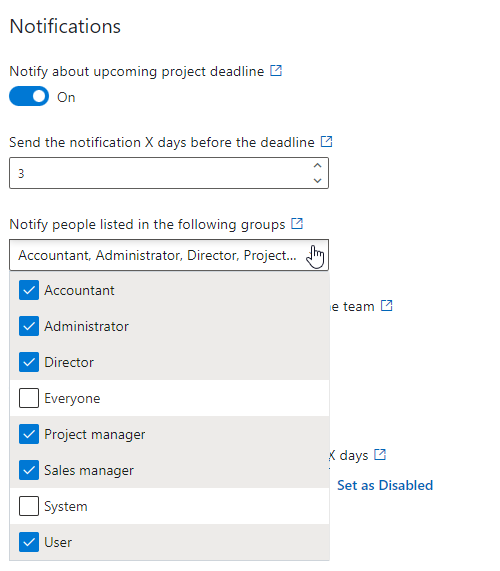
Task: Open help link beside days before deadline label
Action: (x=327, y=141)
